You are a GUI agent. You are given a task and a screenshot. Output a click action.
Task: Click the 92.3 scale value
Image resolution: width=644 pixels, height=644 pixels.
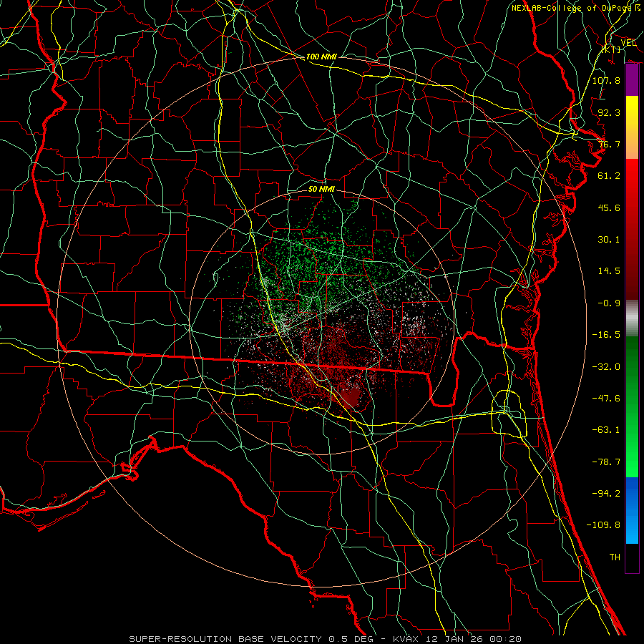pyautogui.click(x=609, y=112)
